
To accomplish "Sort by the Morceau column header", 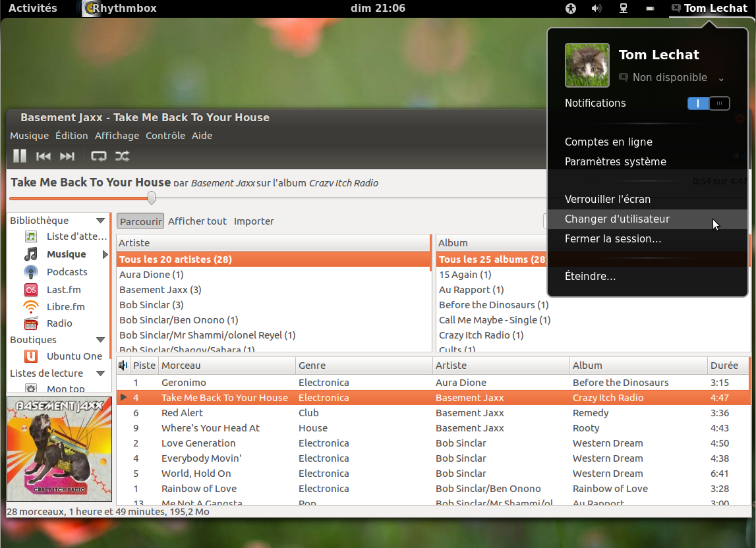I will click(227, 366).
